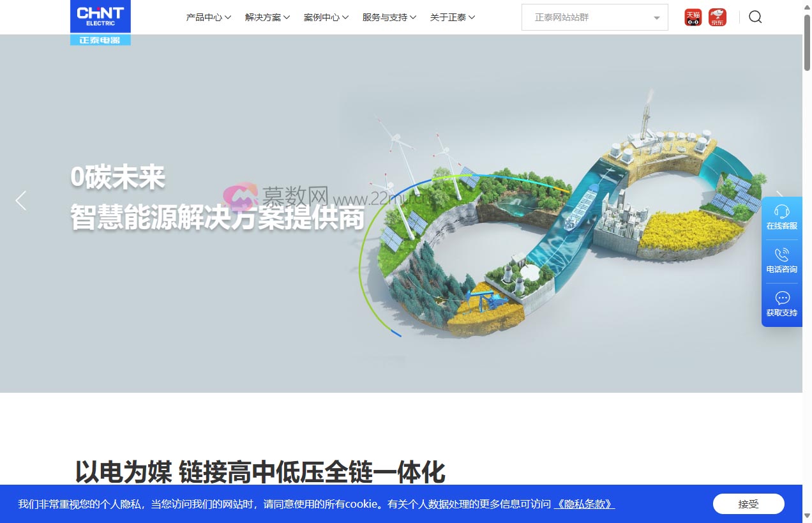
Task: Click the search magnifier icon
Action: [755, 17]
